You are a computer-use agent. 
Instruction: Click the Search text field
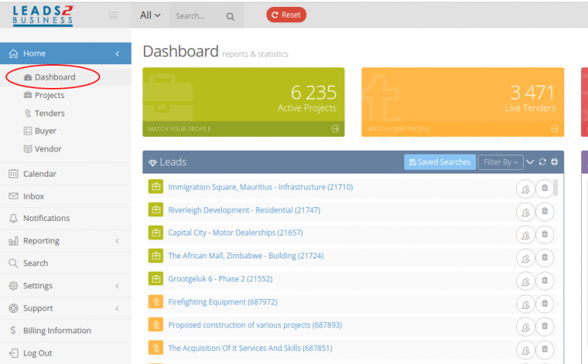(196, 16)
